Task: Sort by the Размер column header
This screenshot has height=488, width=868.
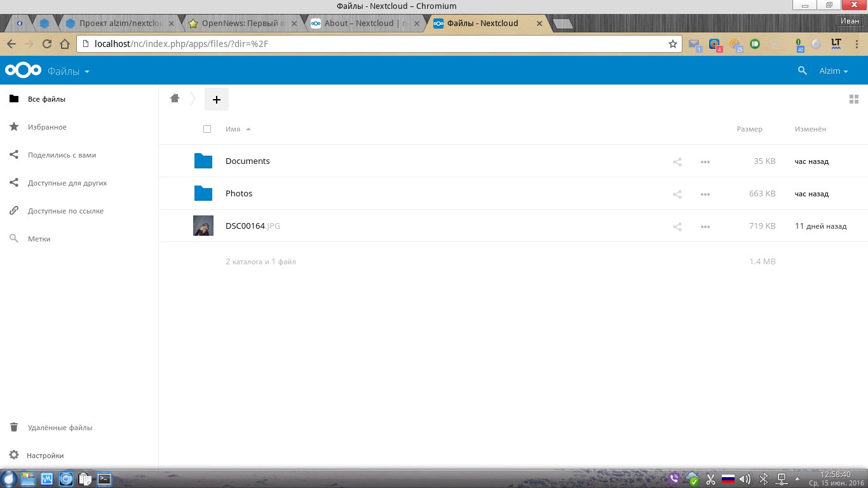Action: (749, 129)
